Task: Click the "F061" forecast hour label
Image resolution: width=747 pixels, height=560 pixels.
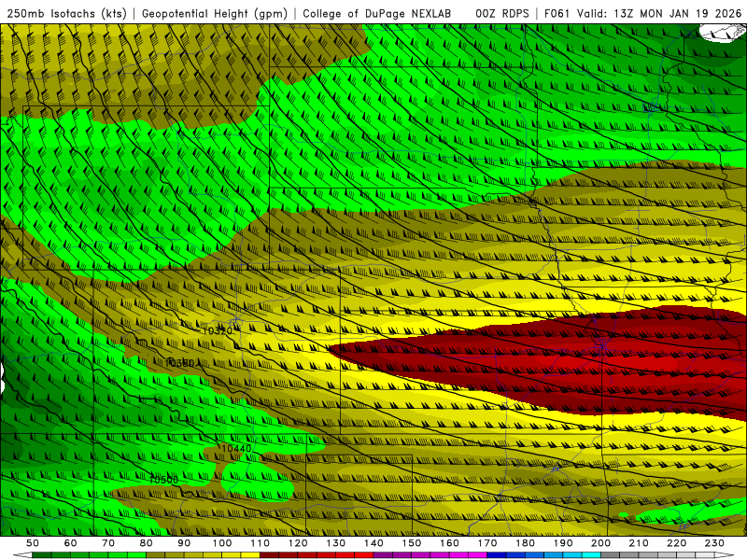Action: (x=557, y=14)
